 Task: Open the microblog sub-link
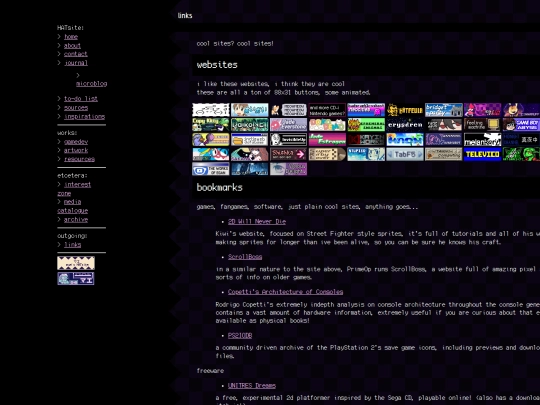92,84
